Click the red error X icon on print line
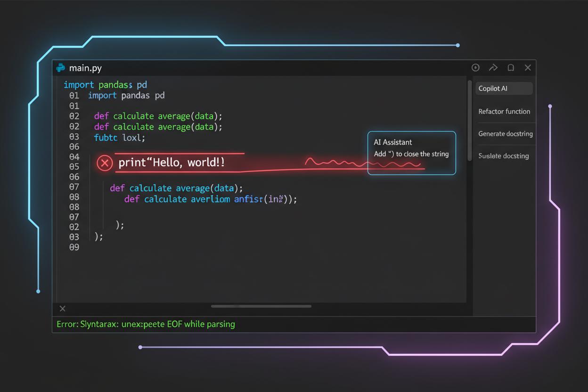Screen dimensions: 588x392 click(105, 163)
